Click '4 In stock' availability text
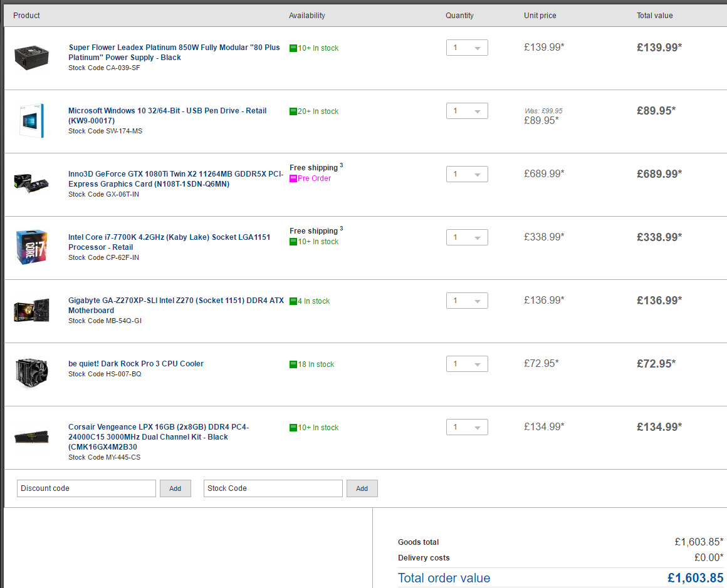The image size is (727, 588). click(x=314, y=301)
